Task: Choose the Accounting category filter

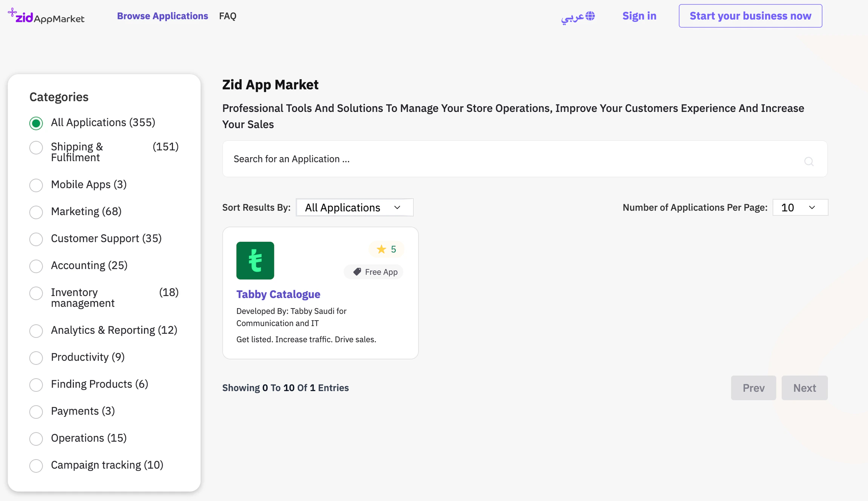Action: click(36, 266)
